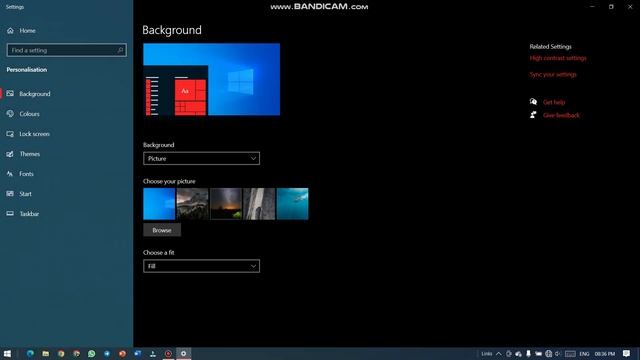Open File Explorer from the taskbar
The height and width of the screenshot is (360, 640).
pyautogui.click(x=46, y=353)
